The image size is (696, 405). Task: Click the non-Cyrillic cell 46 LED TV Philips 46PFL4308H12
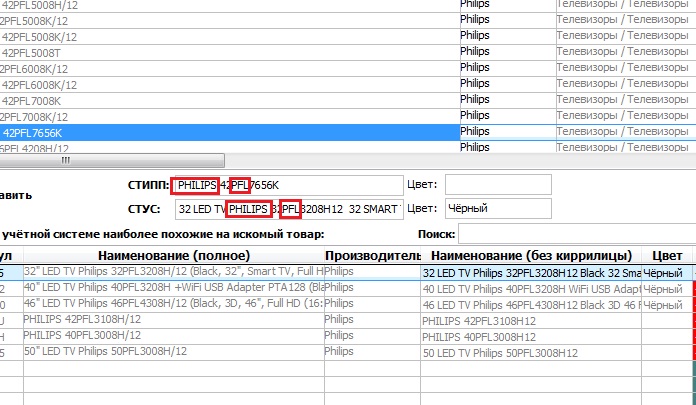click(531, 305)
